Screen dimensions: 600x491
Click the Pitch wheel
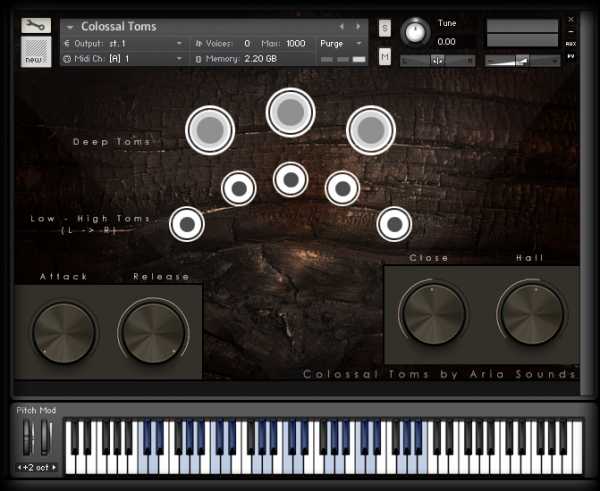[x=28, y=437]
